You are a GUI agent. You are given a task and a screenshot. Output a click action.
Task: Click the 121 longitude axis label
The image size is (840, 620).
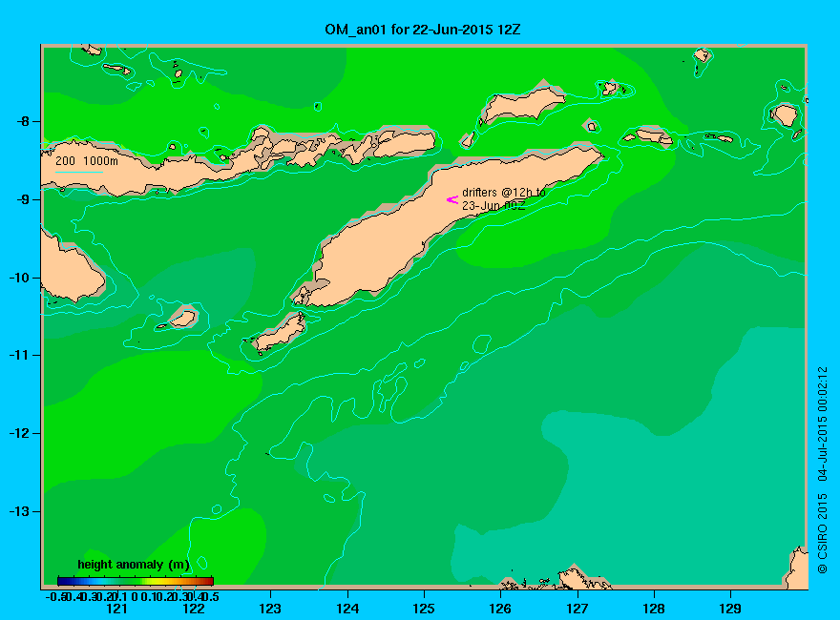116,609
